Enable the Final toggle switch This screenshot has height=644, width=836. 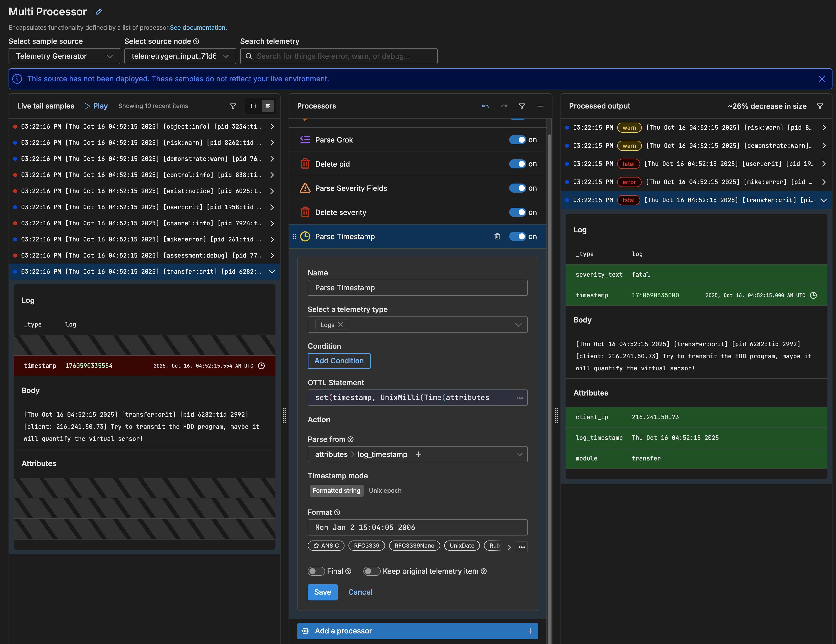tap(316, 571)
